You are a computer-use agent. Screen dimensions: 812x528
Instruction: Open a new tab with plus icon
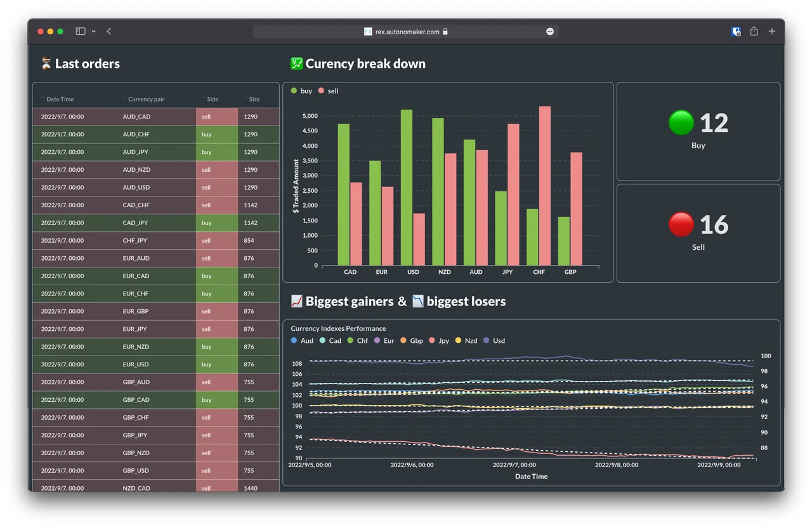(772, 31)
